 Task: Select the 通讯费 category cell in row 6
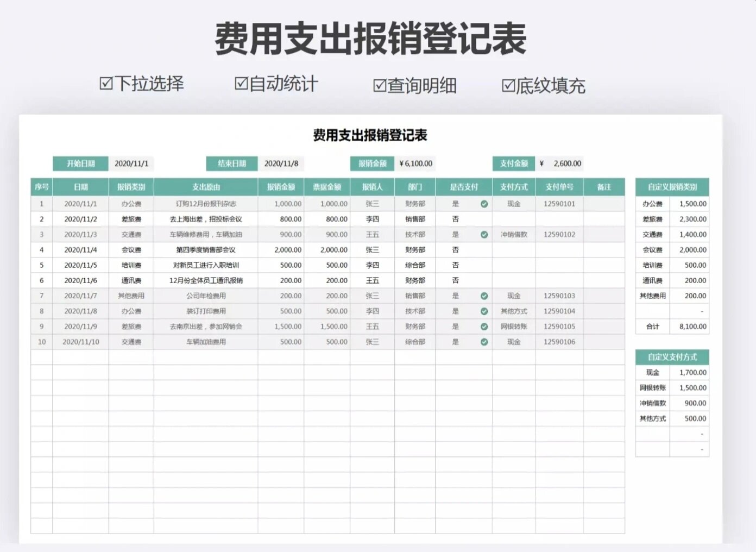[x=131, y=280]
